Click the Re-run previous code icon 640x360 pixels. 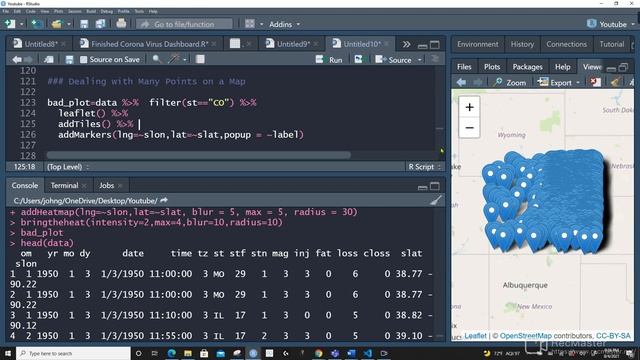[358, 60]
